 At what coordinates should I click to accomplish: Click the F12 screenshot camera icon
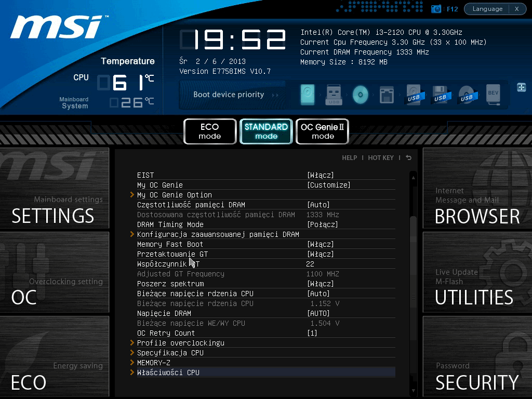(436, 9)
